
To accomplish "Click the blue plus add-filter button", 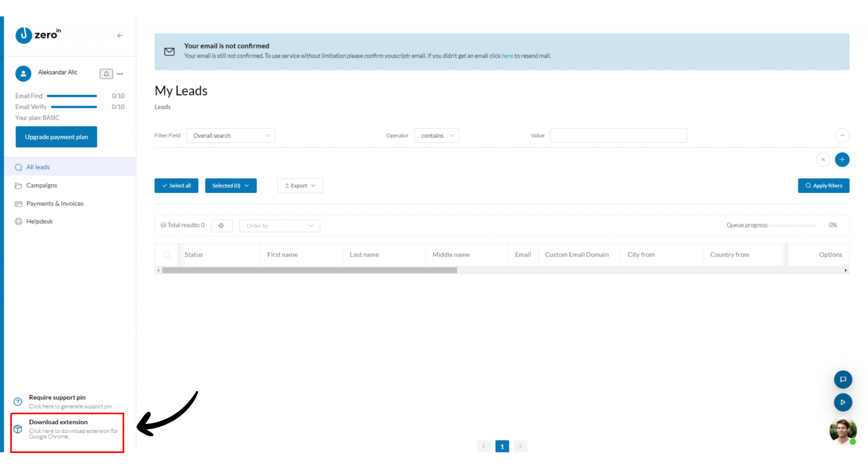I will [x=842, y=160].
